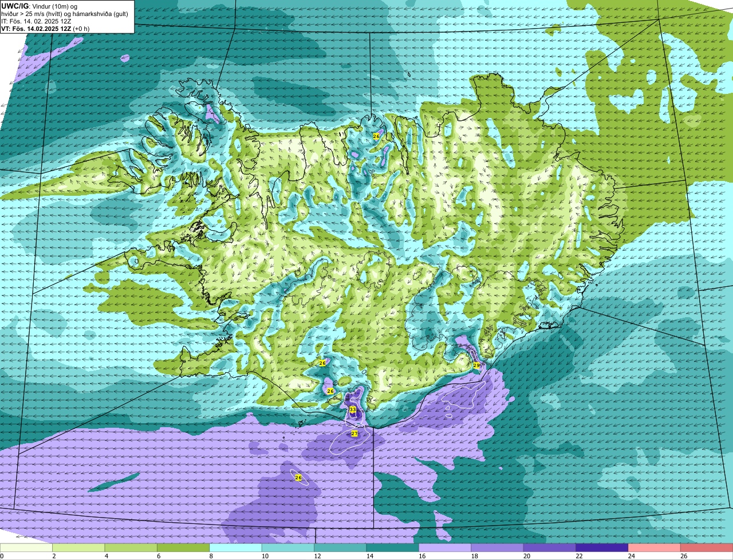This screenshot has height=560, width=733.
Task: Pick the 4–6 m/s green legend swatch
Action: pyautogui.click(x=131, y=548)
